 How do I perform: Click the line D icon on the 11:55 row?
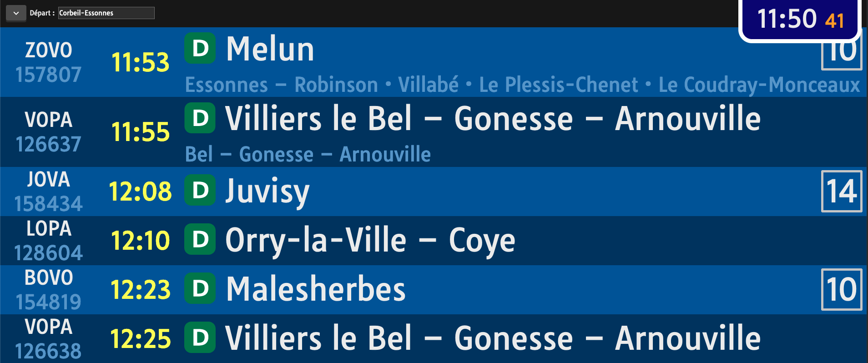click(200, 118)
